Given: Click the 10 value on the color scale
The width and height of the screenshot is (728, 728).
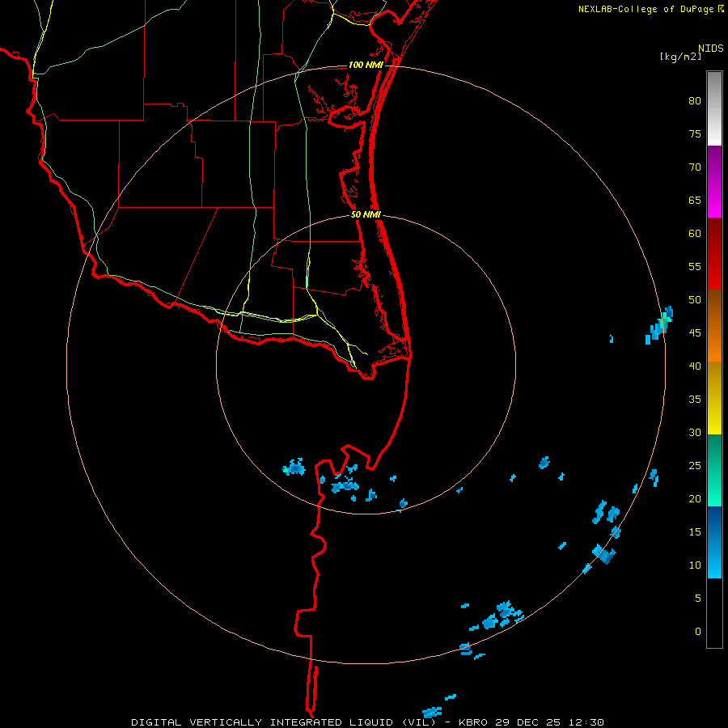Looking at the screenshot, I should (695, 565).
